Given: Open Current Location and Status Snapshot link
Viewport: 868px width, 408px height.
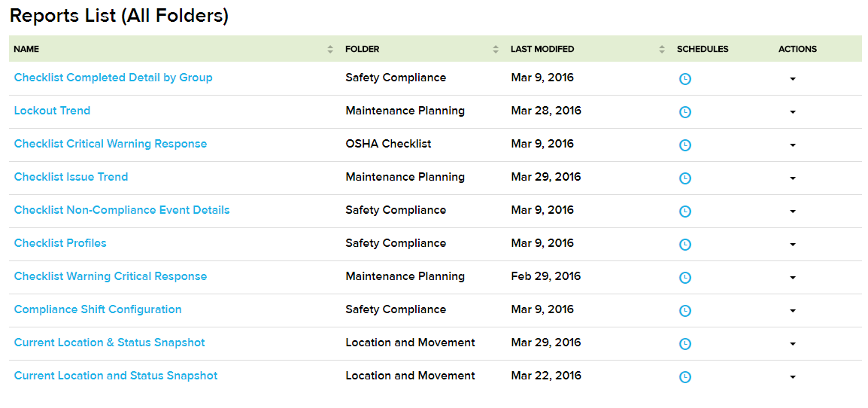Looking at the screenshot, I should (x=116, y=376).
